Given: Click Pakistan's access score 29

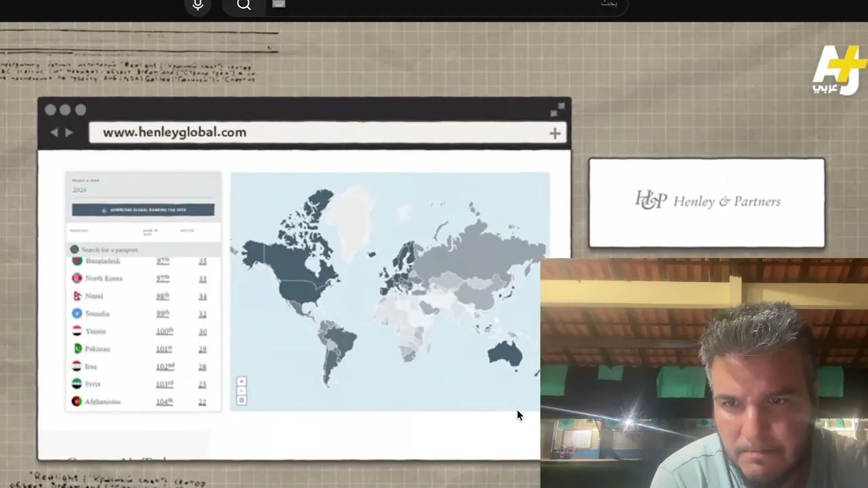Looking at the screenshot, I should tap(202, 349).
